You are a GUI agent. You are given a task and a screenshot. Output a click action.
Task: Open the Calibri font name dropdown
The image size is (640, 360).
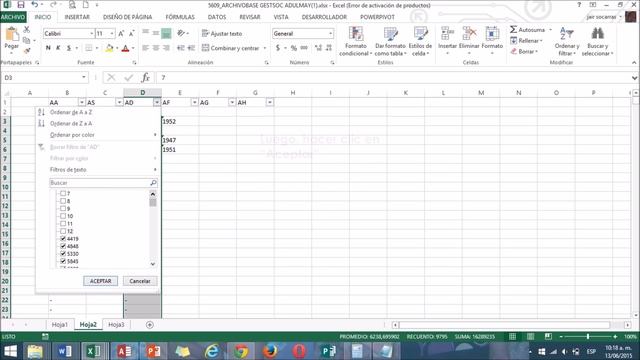tap(91, 33)
